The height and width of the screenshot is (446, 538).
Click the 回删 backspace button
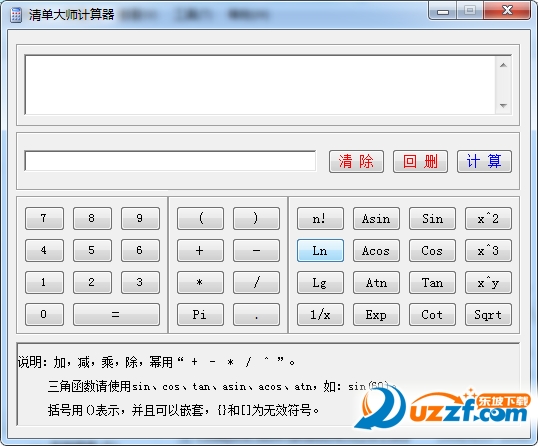pos(420,161)
